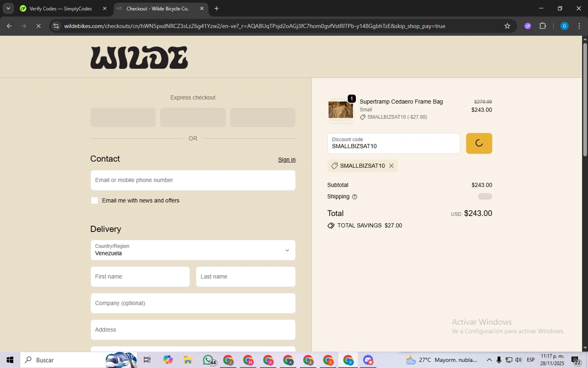Click the middle Express checkout placeholder button
588x368 pixels.
pos(193,117)
